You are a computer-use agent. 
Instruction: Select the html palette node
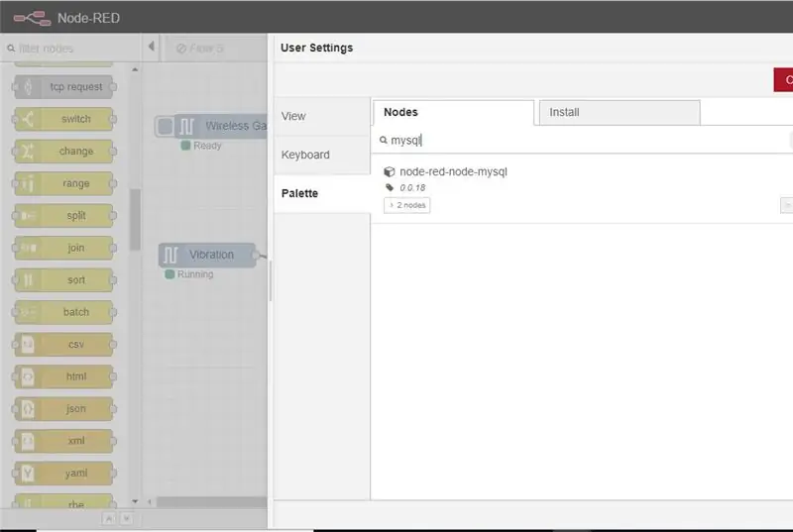pos(64,376)
